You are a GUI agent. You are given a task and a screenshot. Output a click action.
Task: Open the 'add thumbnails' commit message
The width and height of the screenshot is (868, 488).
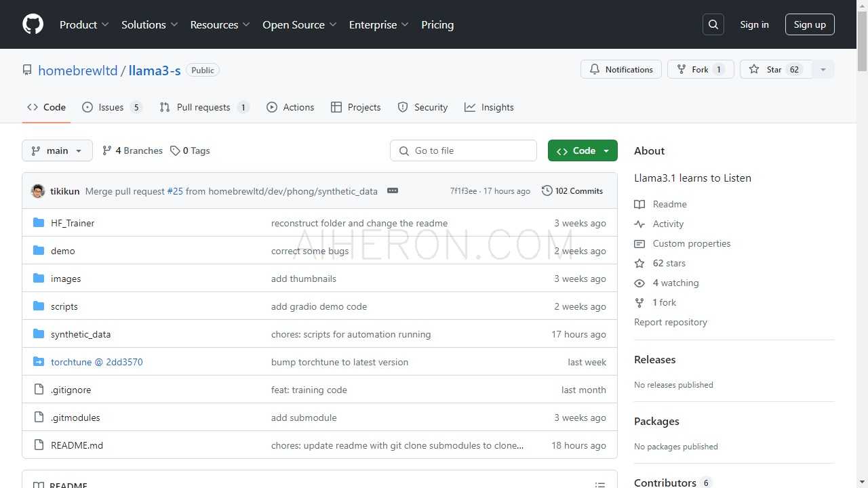(304, 279)
